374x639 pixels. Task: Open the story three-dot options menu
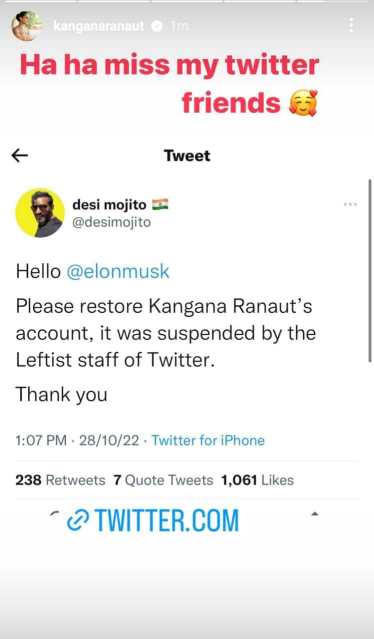pyautogui.click(x=351, y=25)
